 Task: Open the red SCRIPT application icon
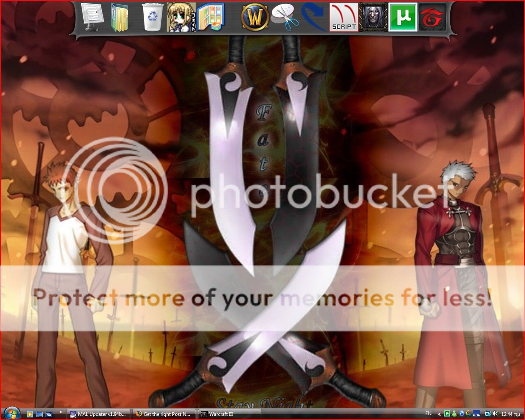(x=344, y=17)
